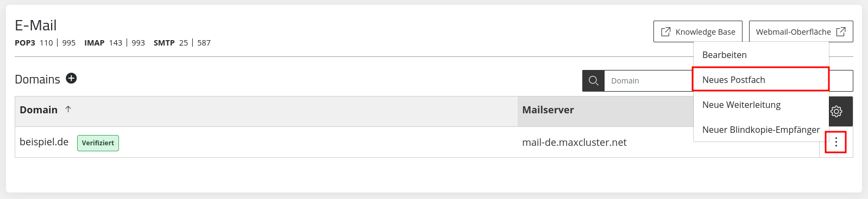Open the three-dot menu for beispiel.de
The width and height of the screenshot is (868, 199).
(x=836, y=142)
